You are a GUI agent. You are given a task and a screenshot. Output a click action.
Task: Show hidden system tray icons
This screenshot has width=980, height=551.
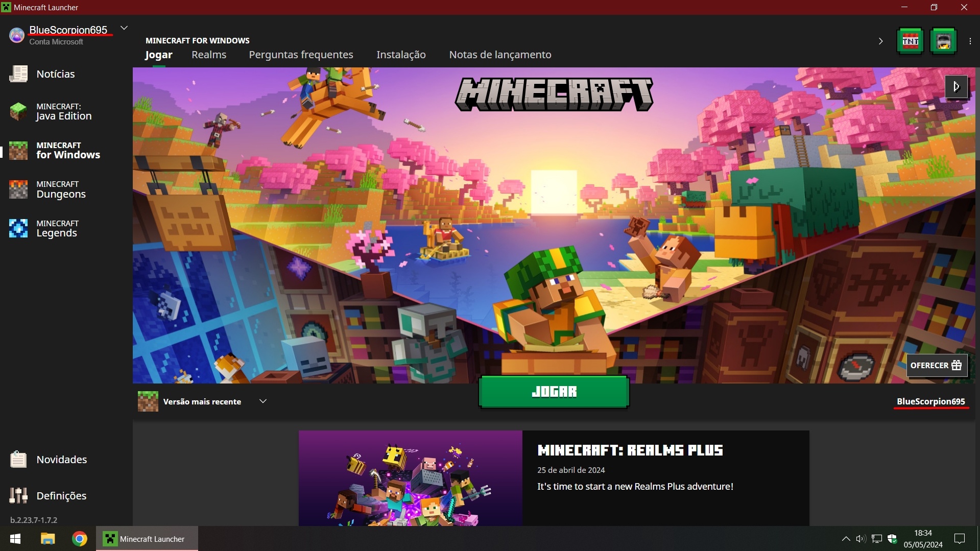point(846,539)
